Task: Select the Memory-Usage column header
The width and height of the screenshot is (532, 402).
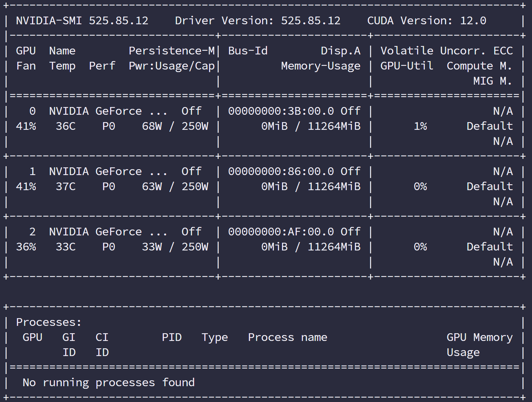Action: coord(320,66)
